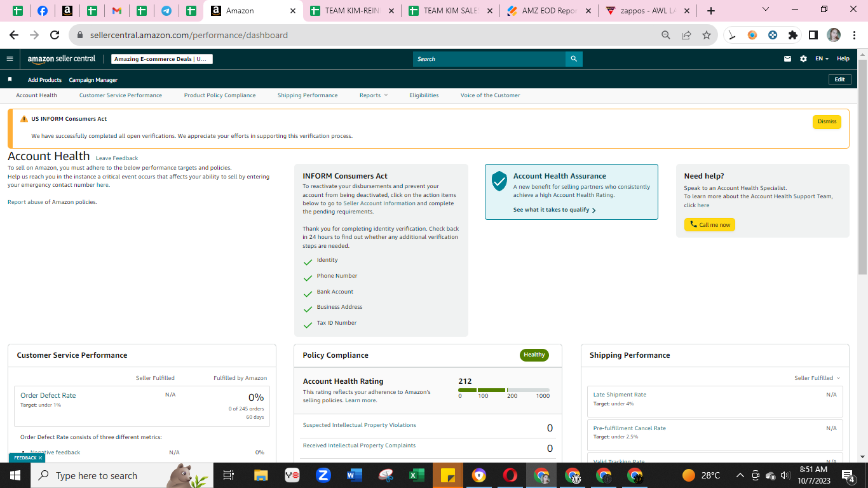
Task: Open the Eligibilities tab
Action: click(x=424, y=95)
